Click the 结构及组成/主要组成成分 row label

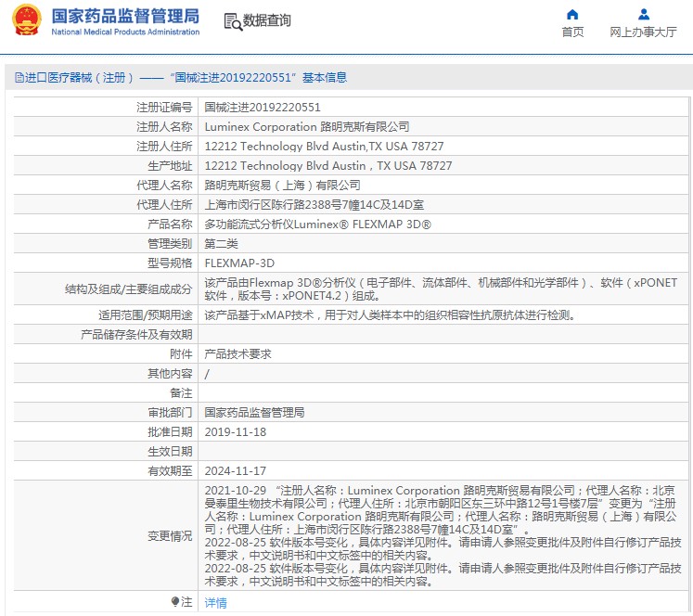tap(129, 289)
